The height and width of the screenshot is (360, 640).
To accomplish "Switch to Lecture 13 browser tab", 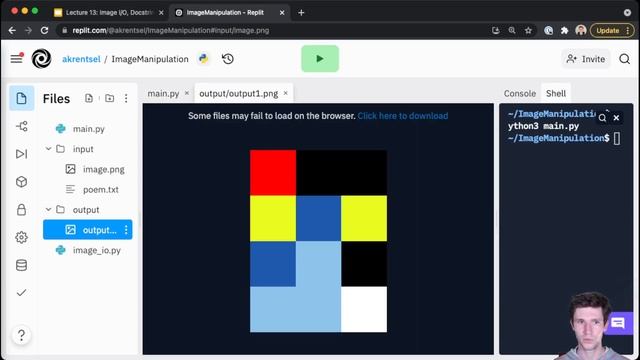I will [109, 13].
